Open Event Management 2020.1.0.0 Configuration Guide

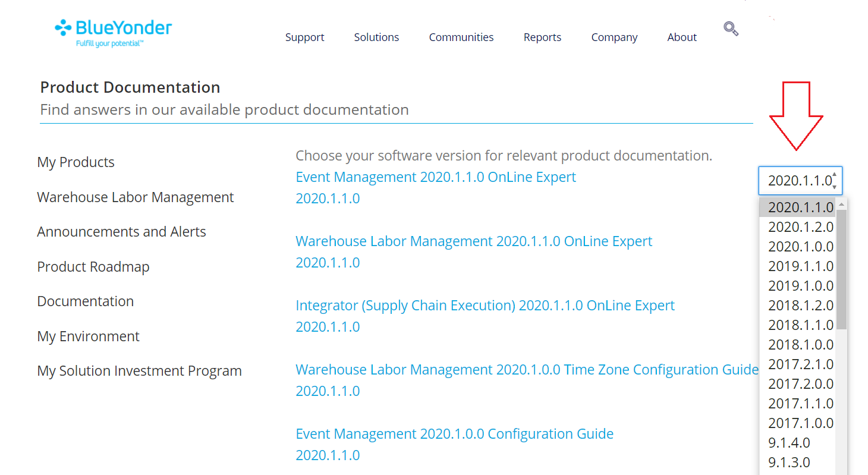[454, 434]
